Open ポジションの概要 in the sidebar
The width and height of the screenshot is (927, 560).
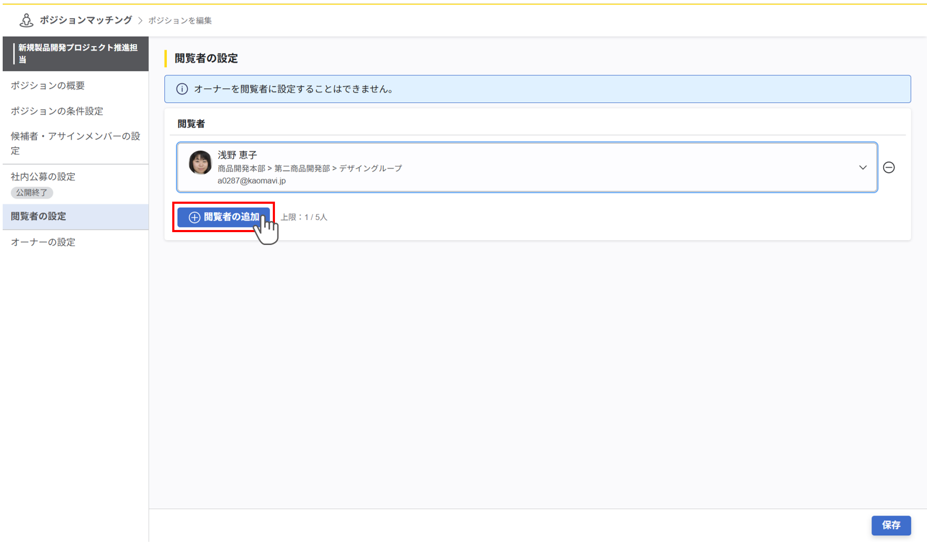pyautogui.click(x=48, y=86)
